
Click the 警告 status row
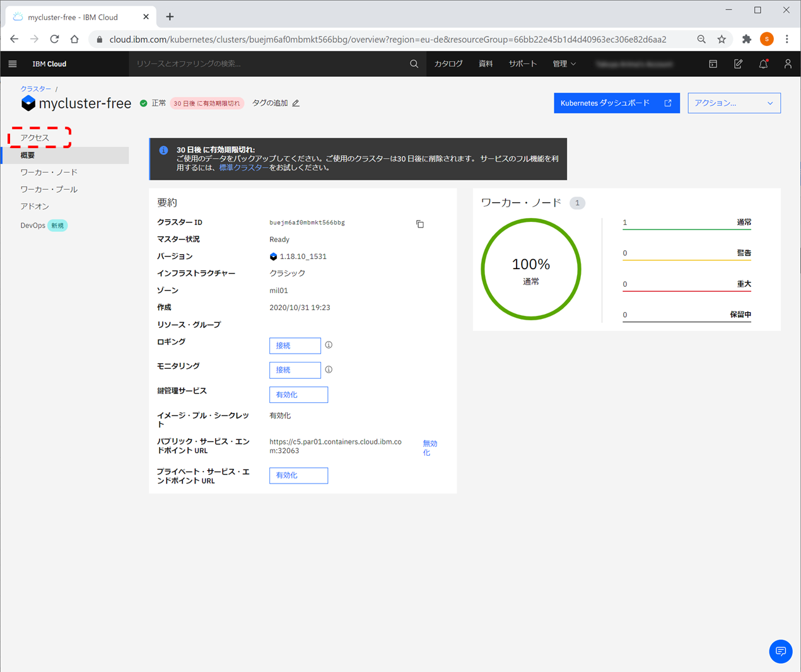point(687,254)
